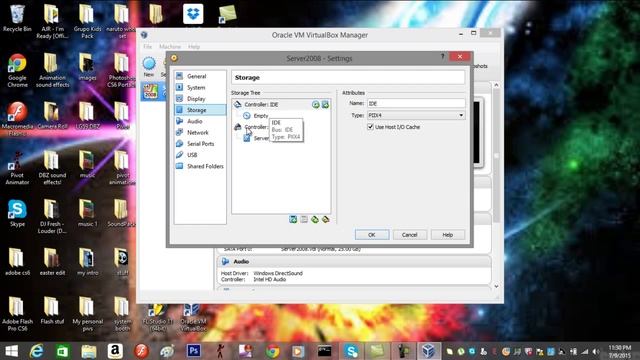640x360 pixels.
Task: Open Network settings category
Action: (200, 133)
